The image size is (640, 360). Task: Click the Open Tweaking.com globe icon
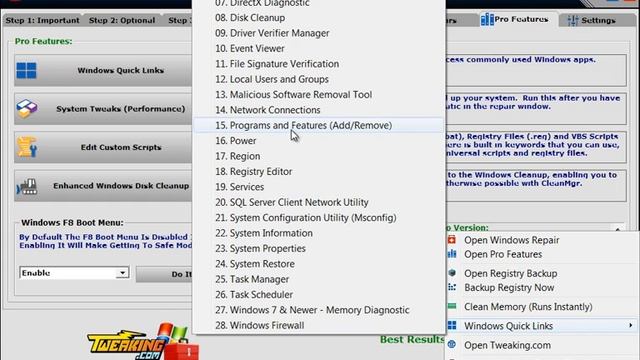452,344
